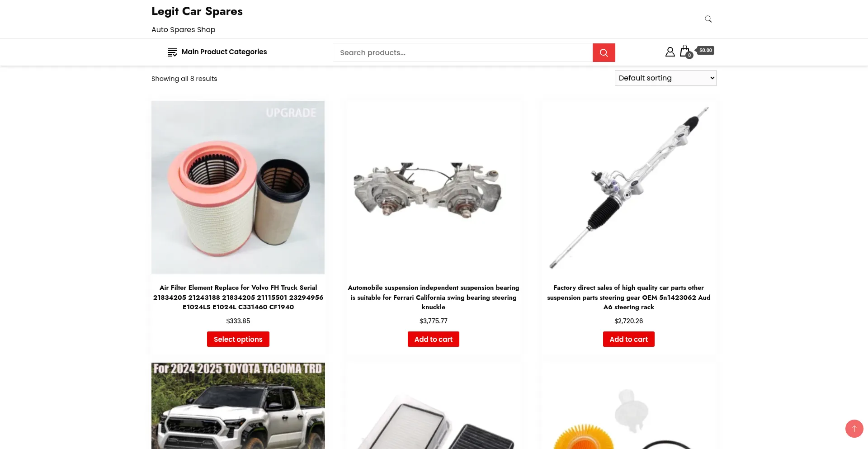Open the Toyota Tacoma TRD product image
The height and width of the screenshot is (449, 868).
tap(238, 406)
